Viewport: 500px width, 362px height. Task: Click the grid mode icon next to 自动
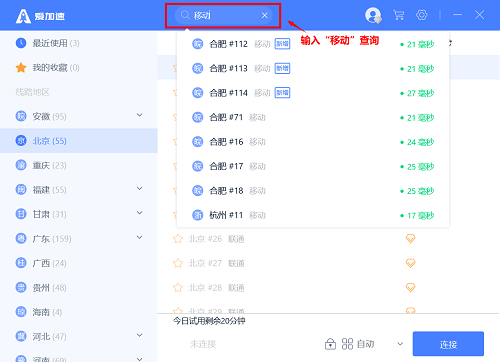347,344
